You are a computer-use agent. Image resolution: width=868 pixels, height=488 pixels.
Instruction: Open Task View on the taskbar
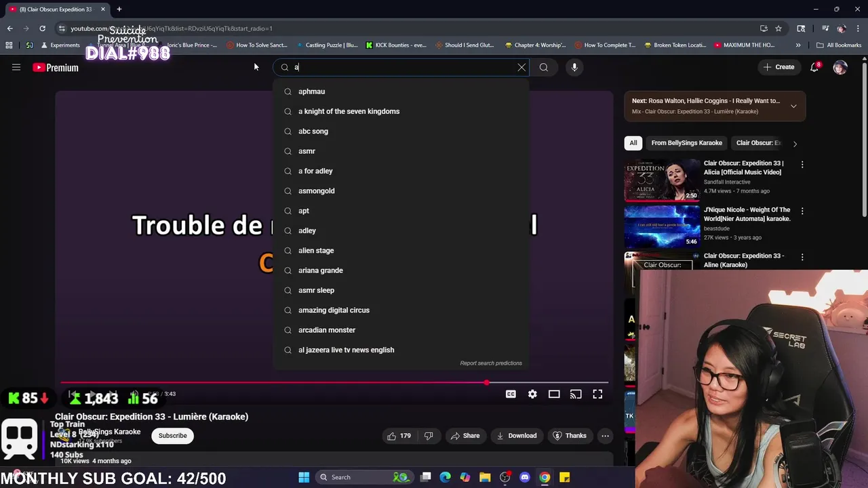(426, 477)
